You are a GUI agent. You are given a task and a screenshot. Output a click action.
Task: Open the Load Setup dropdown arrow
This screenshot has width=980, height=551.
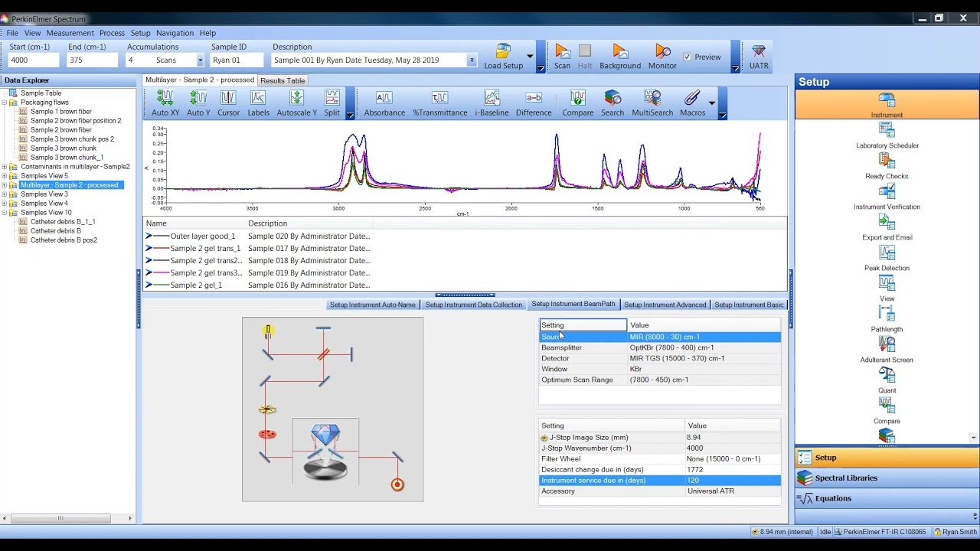529,56
